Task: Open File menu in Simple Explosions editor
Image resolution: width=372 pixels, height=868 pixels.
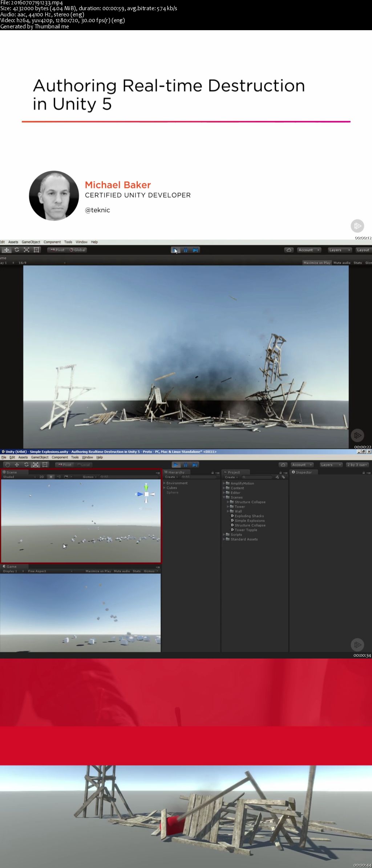Action: tap(4, 457)
